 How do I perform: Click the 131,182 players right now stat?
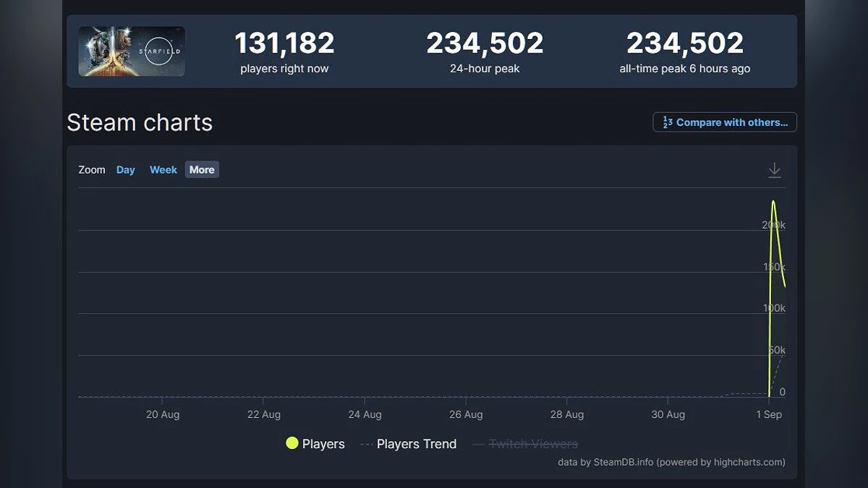click(284, 44)
